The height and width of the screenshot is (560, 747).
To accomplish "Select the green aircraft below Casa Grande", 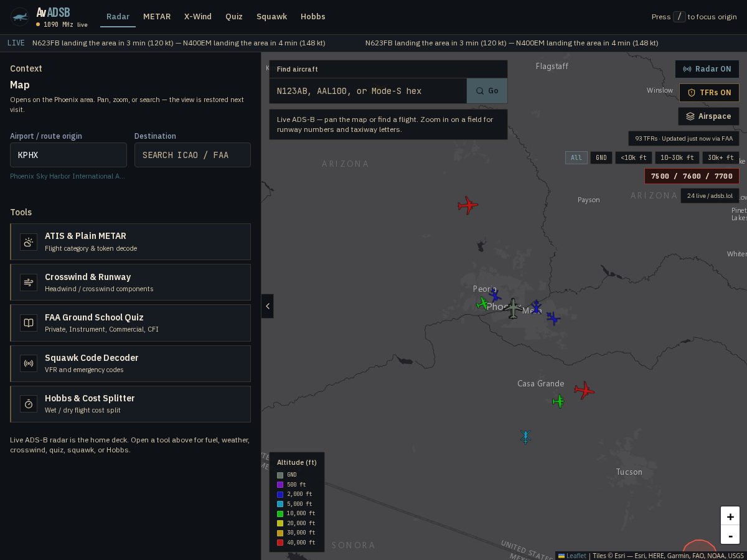I will pyautogui.click(x=558, y=401).
